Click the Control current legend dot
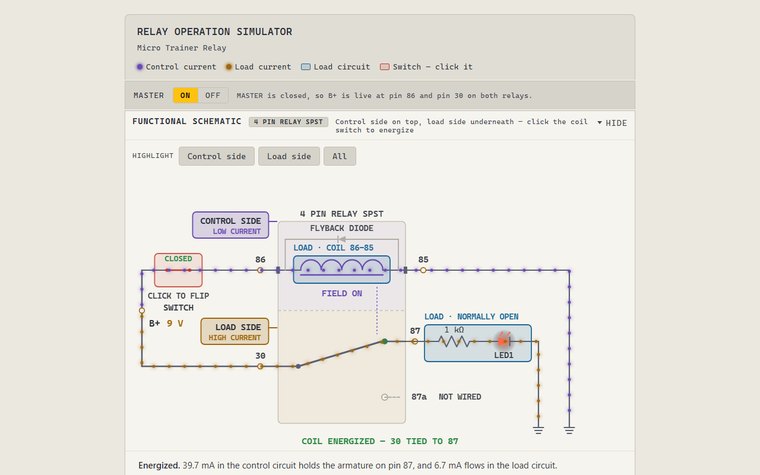Image resolution: width=760 pixels, height=475 pixels. click(x=140, y=67)
